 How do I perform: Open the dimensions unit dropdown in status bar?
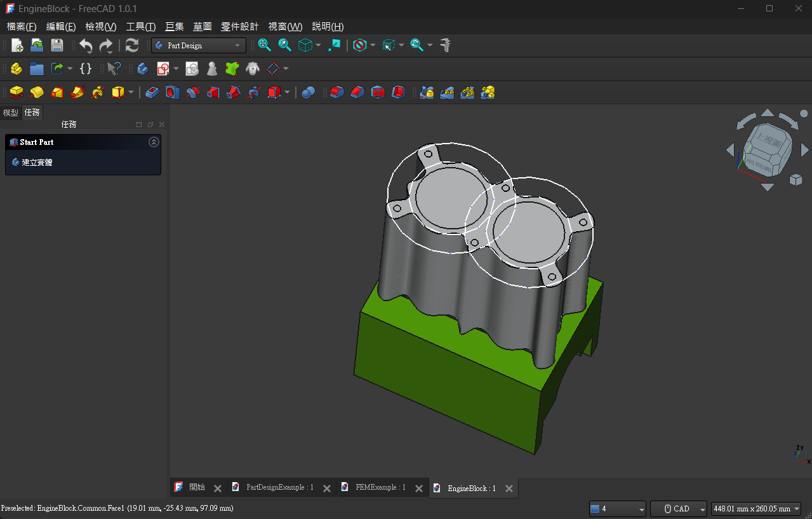click(755, 509)
